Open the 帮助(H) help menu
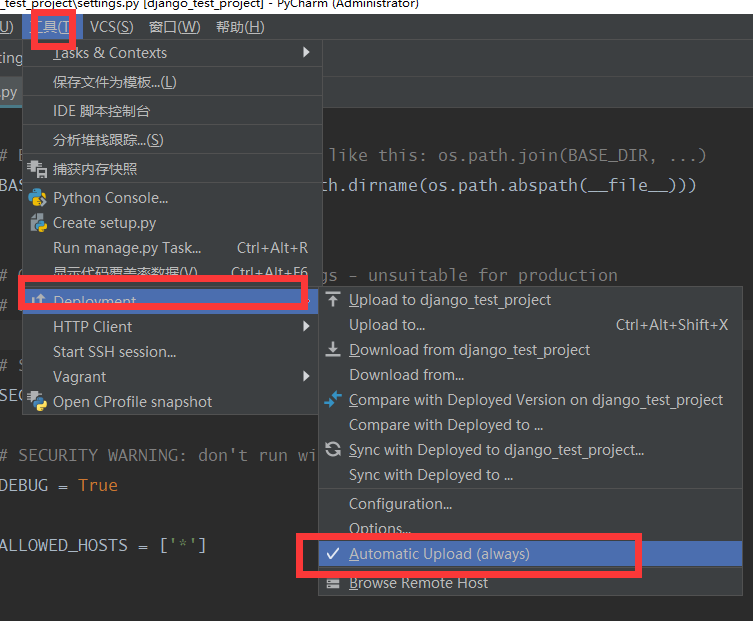753x621 pixels. tap(240, 26)
